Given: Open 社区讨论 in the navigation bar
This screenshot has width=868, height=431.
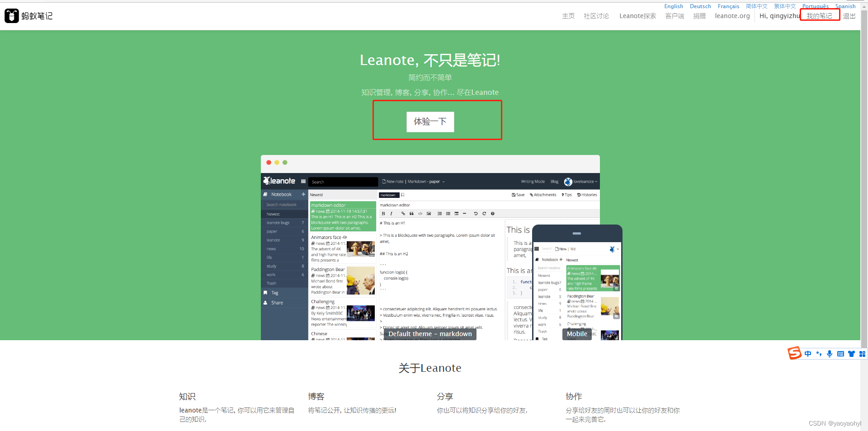Looking at the screenshot, I should click(596, 16).
